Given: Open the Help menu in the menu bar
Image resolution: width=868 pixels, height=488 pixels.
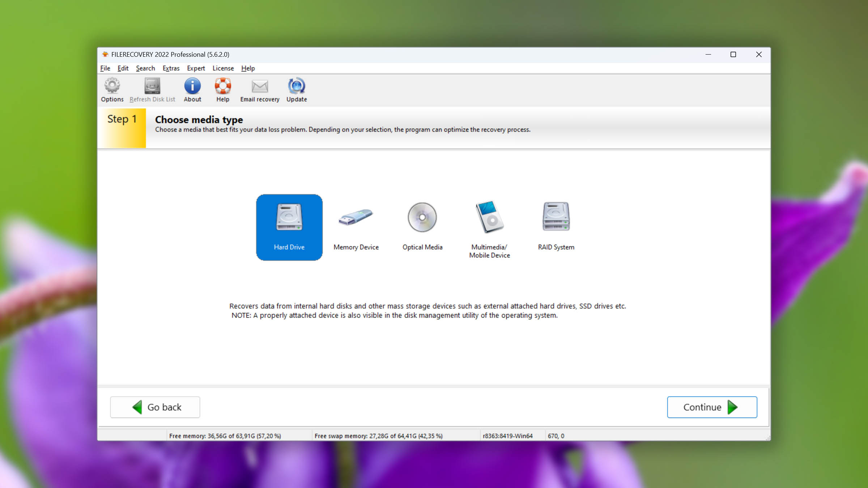Looking at the screenshot, I should pyautogui.click(x=248, y=68).
